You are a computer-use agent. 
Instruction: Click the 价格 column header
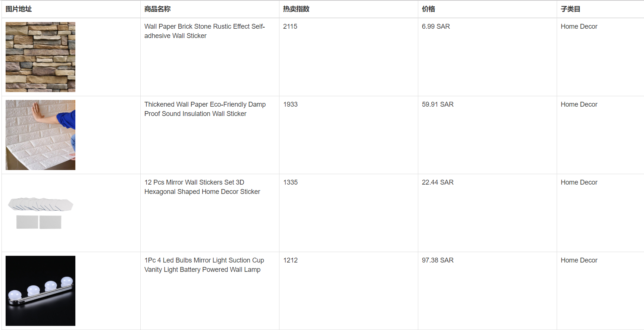tap(428, 9)
